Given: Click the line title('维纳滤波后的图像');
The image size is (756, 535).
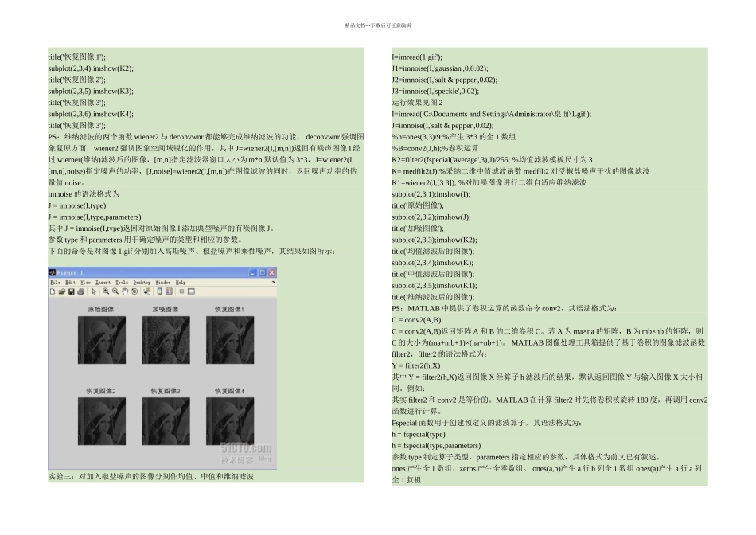Looking at the screenshot, I should [x=432, y=297].
